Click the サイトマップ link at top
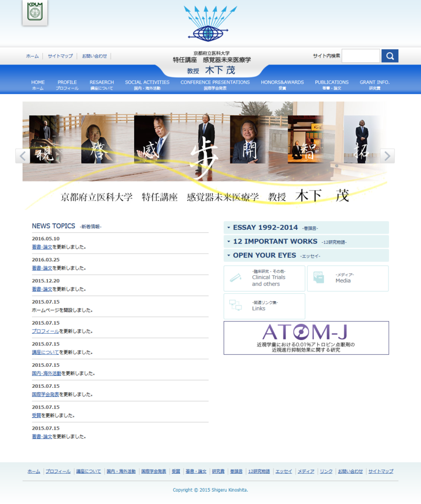Screen dimensions: 421x504 point(60,56)
